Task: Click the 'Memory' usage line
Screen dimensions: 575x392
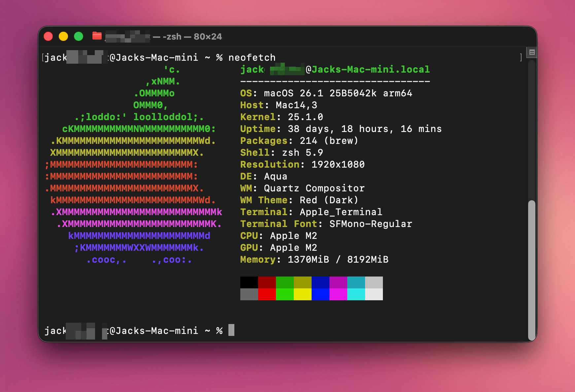Action: click(314, 260)
